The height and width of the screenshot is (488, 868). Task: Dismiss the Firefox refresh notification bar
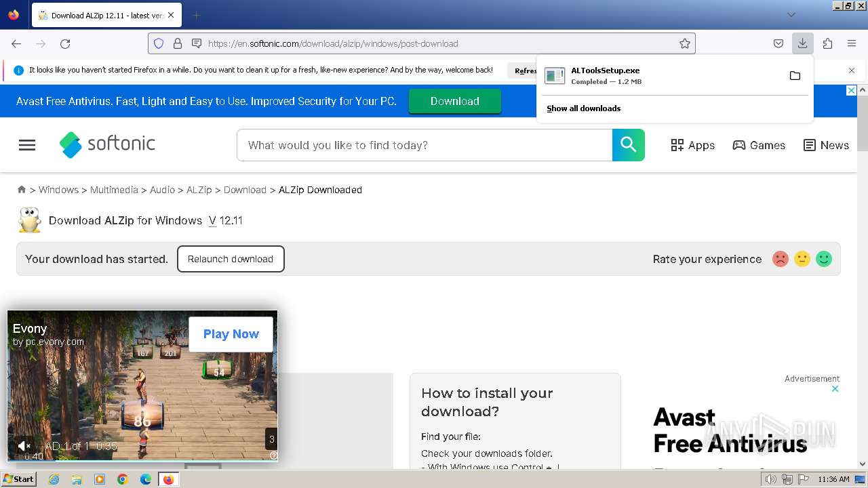(852, 70)
